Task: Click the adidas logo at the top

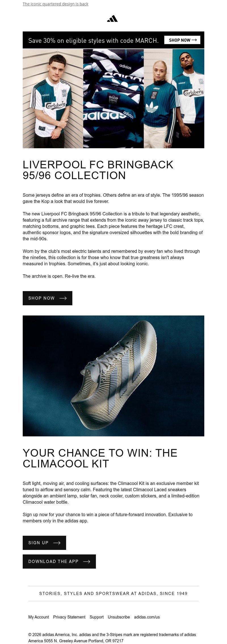Action: tap(112, 18)
